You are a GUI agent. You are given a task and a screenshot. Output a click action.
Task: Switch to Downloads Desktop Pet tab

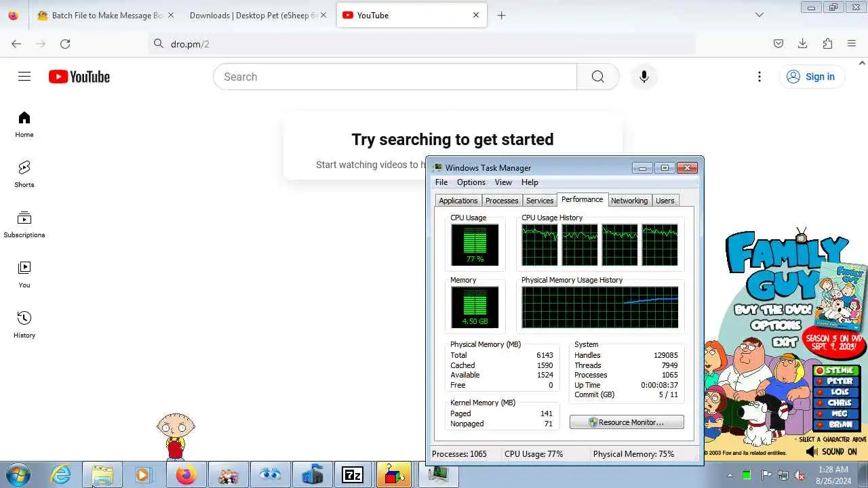click(x=253, y=15)
